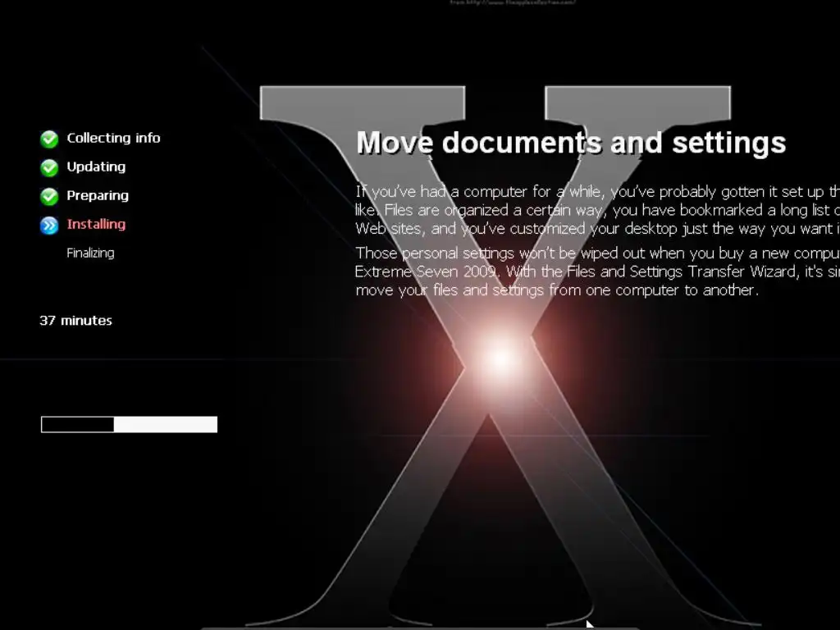Click the paragraph starting "Those personal settings"
Image resolution: width=840 pixels, height=630 pixels.
pos(597,272)
